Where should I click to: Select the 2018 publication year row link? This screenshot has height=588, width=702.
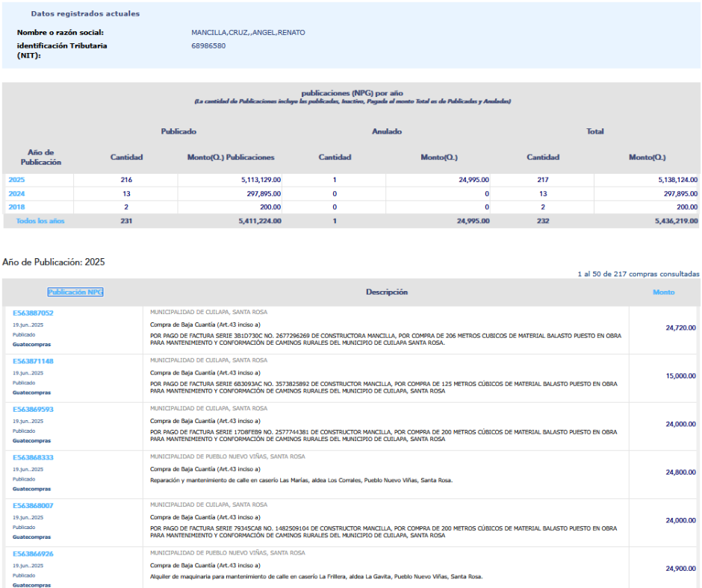tap(16, 207)
